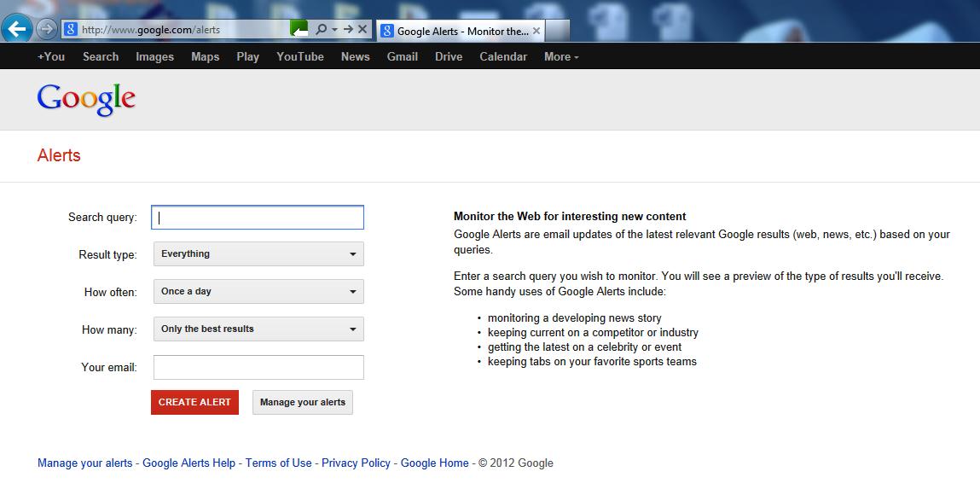Screen dimensions: 980x495
Task: Open Gmail in the Google bar
Action: coord(402,56)
